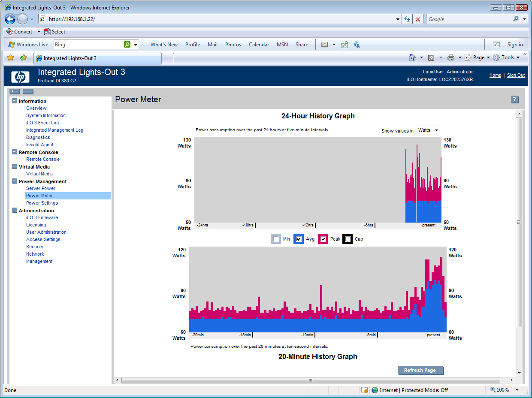The height and width of the screenshot is (398, 532).
Task: Open the System Information link
Action: [46, 116]
